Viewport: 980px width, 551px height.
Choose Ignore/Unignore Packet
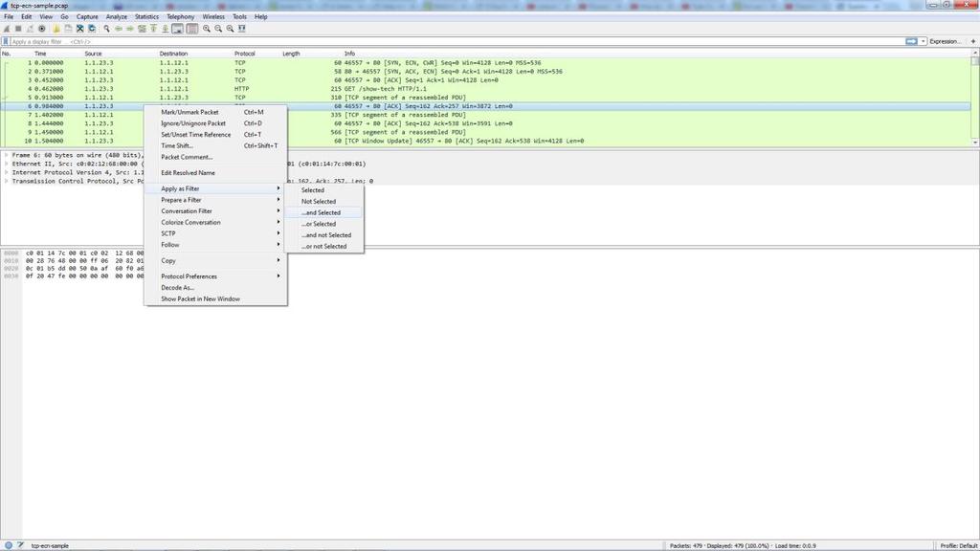click(215, 123)
